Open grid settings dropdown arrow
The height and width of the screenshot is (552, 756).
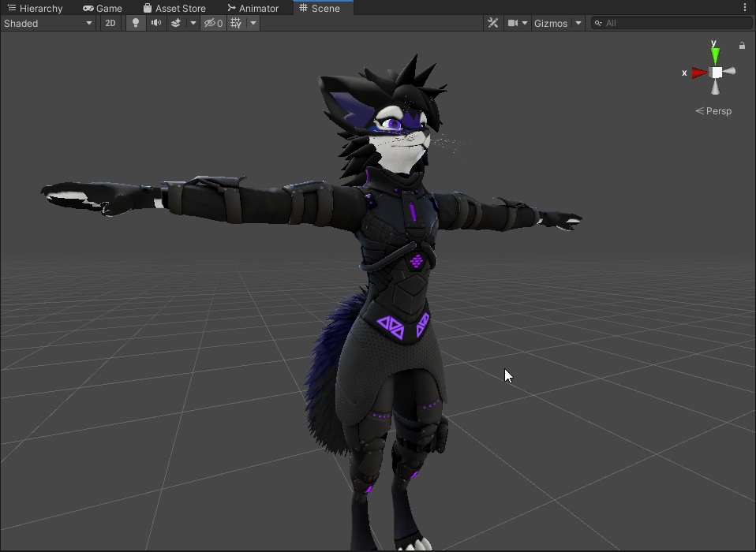(x=253, y=23)
